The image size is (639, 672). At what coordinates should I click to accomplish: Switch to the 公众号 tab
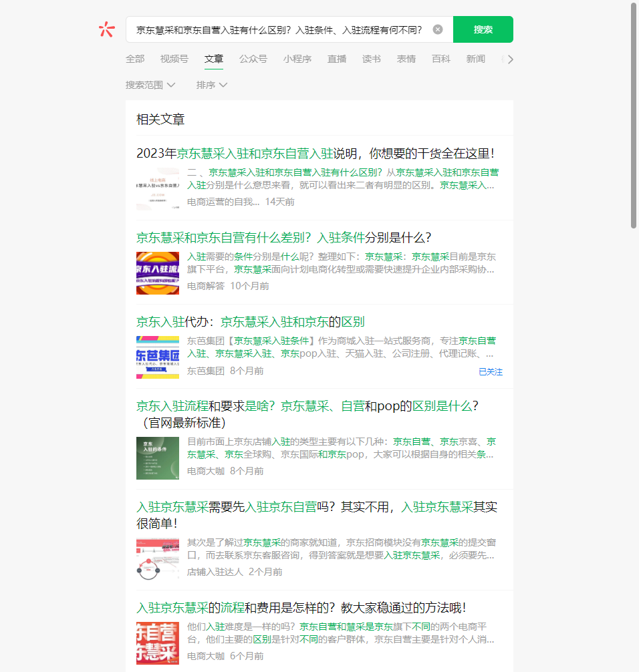pyautogui.click(x=253, y=59)
